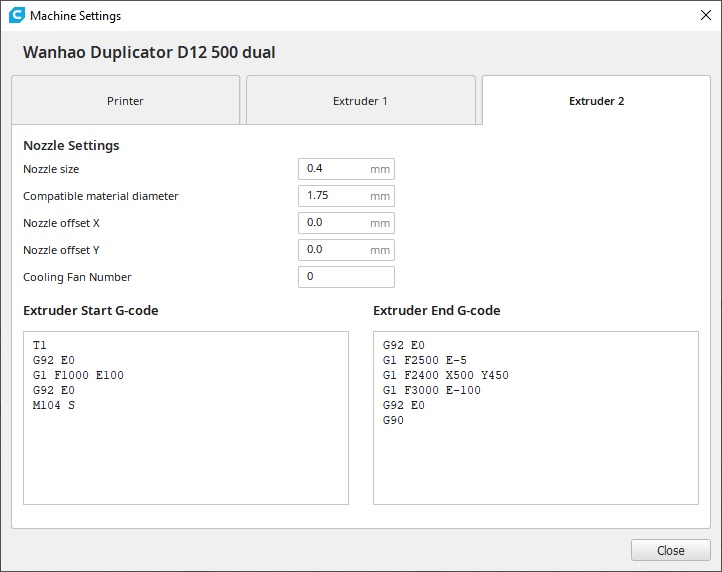Click the 'Compatible material diameter' label

(x=101, y=196)
